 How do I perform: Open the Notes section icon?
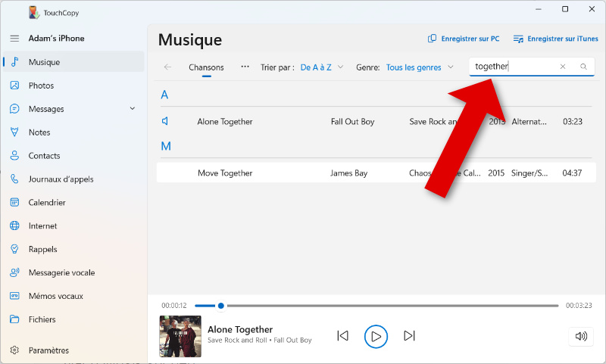pyautogui.click(x=14, y=132)
